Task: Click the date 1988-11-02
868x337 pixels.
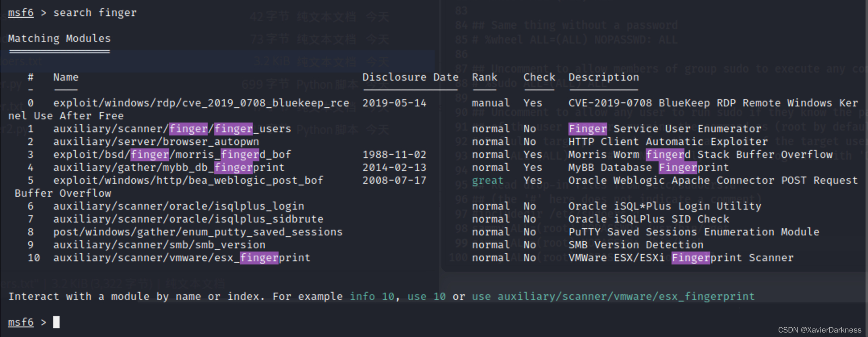Action: 394,155
